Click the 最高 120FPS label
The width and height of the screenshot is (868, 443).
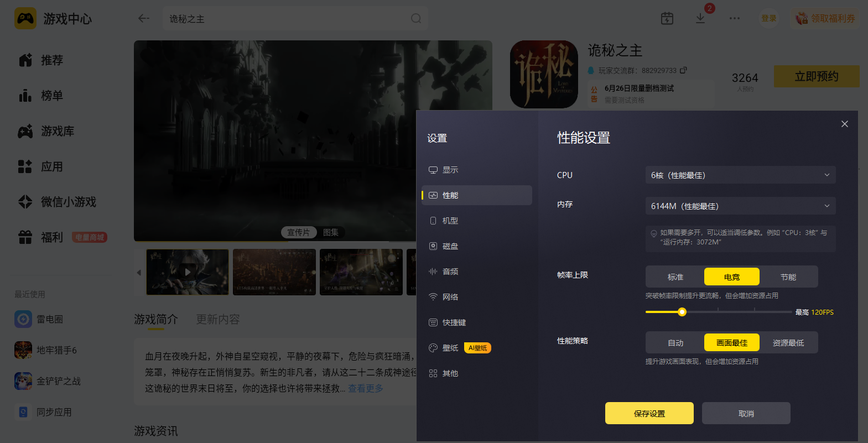tap(814, 312)
